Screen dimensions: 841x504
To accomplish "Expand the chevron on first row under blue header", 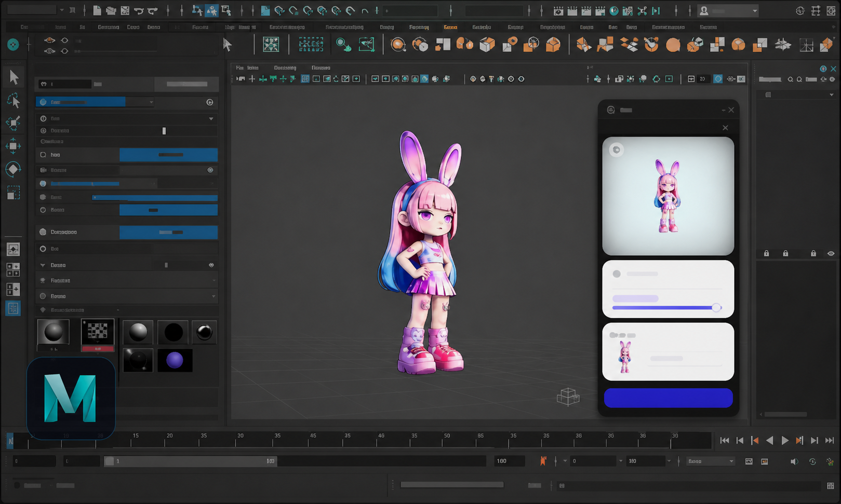I will 211,119.
